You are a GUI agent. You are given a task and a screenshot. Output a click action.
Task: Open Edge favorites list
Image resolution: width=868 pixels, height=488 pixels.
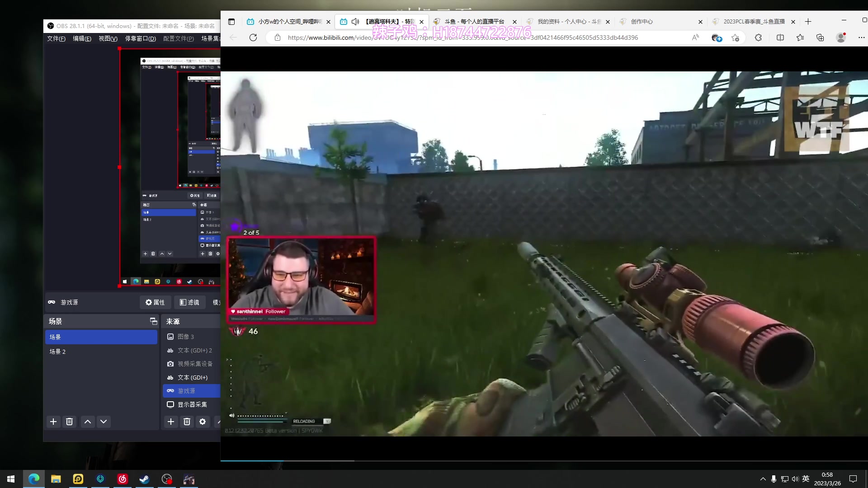[800, 38]
